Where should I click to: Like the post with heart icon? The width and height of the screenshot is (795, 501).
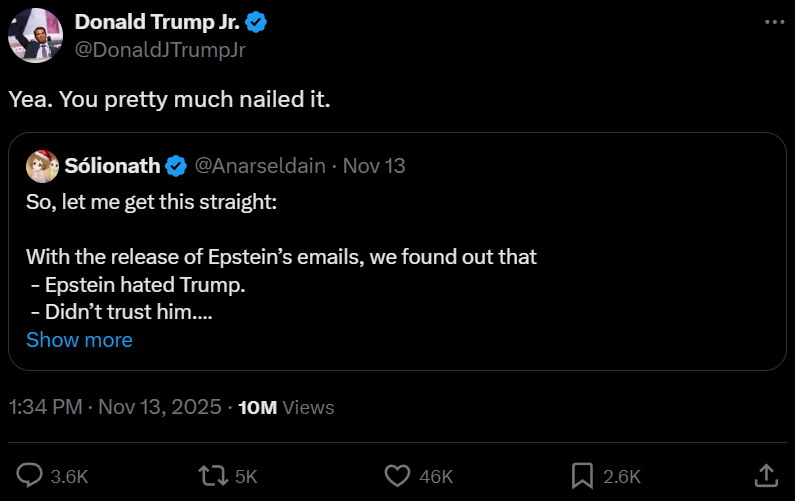(398, 475)
